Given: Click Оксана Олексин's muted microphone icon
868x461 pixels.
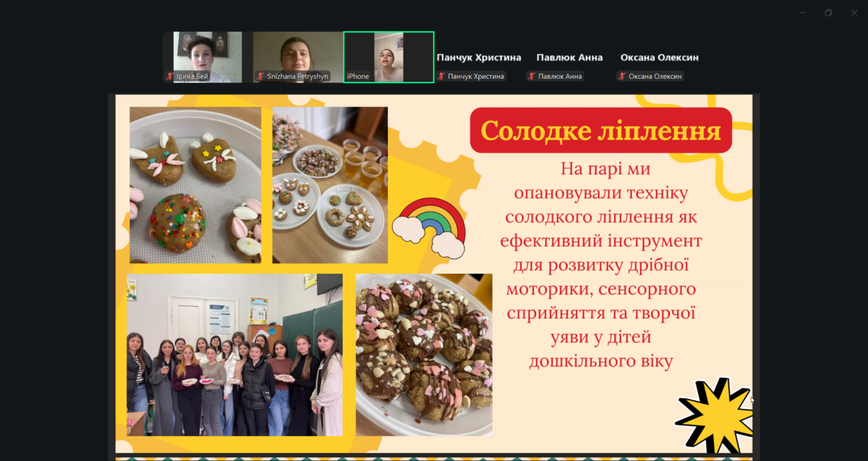Looking at the screenshot, I should coord(622,76).
